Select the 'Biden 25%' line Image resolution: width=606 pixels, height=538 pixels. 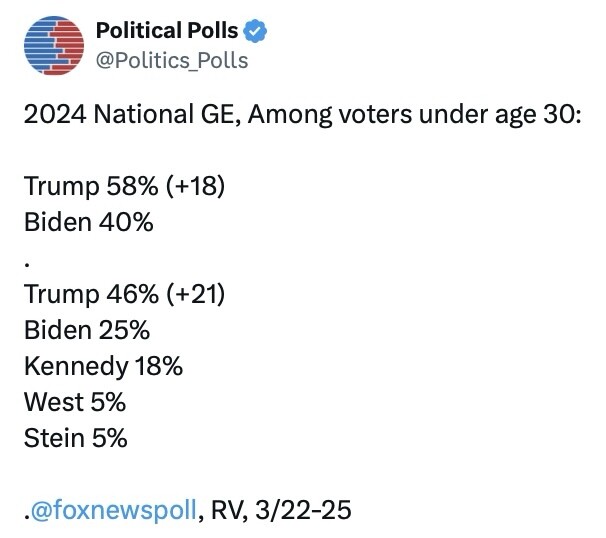click(87, 330)
